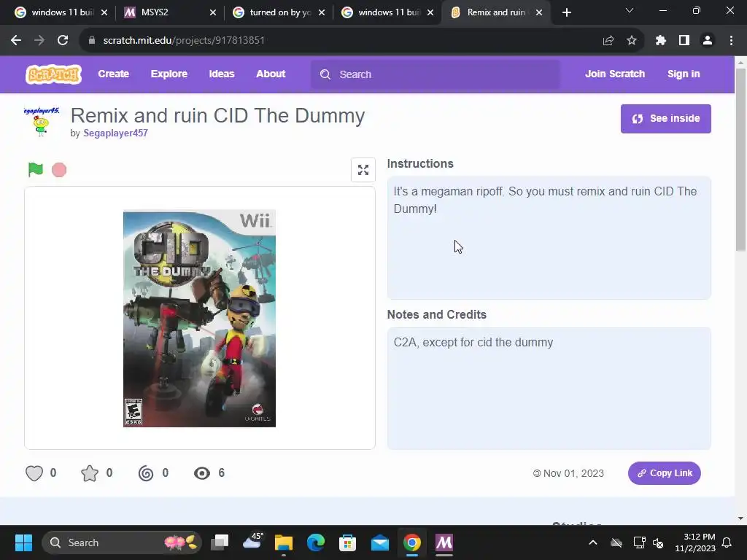Open the MSYS2 taskbar icon

444,542
